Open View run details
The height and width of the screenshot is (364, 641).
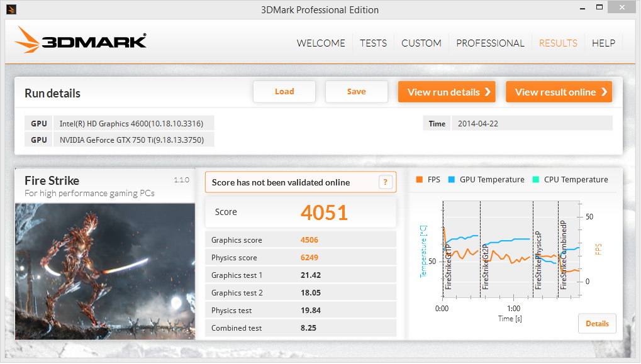coord(447,92)
